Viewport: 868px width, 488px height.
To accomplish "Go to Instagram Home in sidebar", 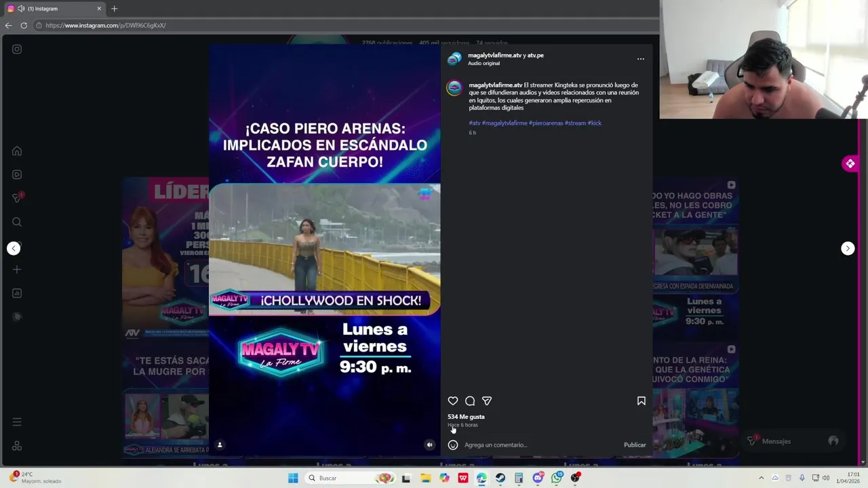I will click(17, 151).
